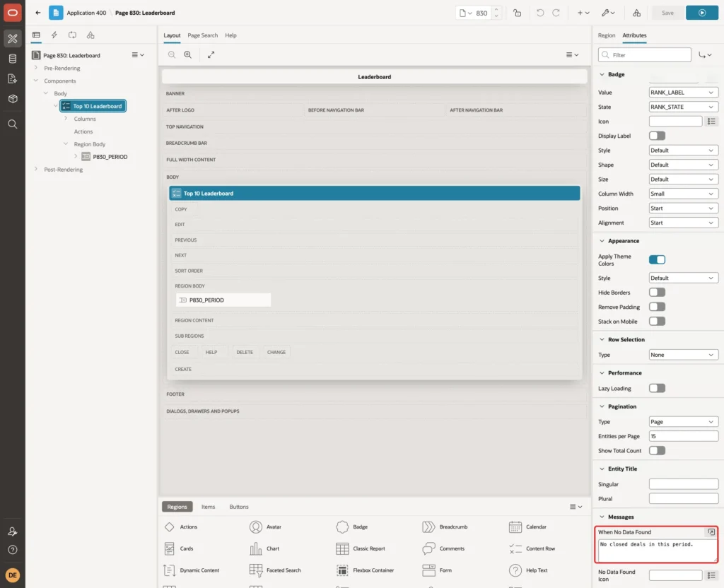724x588 pixels.
Task: Click the Entities per Page field
Action: tap(683, 436)
